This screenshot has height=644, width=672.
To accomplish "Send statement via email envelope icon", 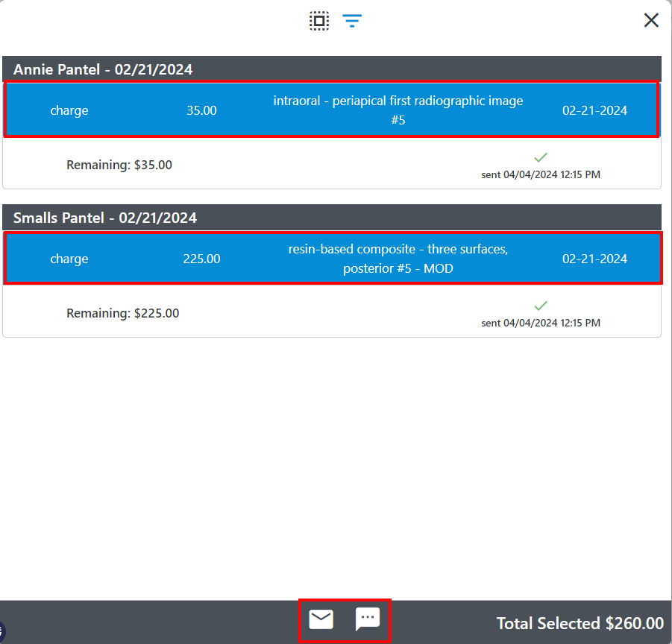I will 321,619.
